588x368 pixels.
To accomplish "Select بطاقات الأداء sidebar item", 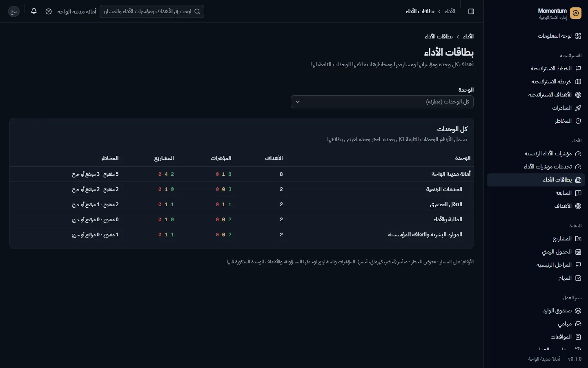I will [x=536, y=180].
